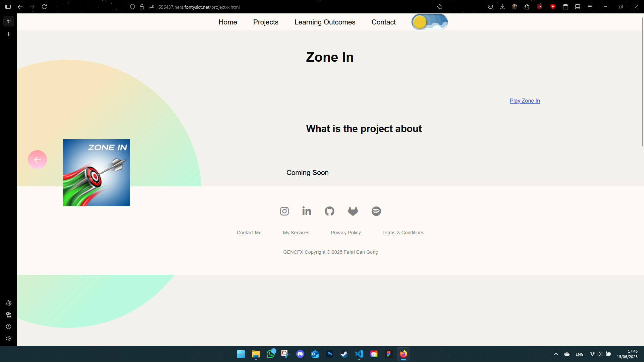Click the LinkedIn icon in the footer
The height and width of the screenshot is (362, 644).
click(306, 211)
